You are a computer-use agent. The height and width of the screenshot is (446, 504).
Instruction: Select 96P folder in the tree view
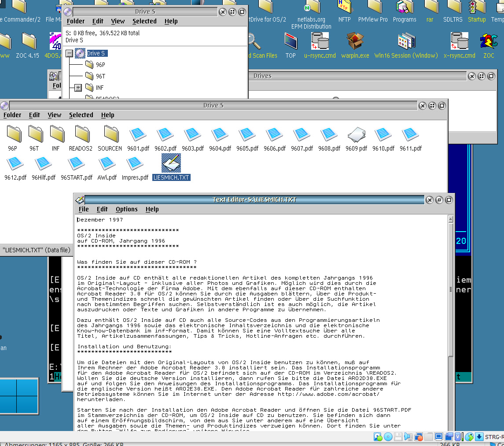(100, 65)
